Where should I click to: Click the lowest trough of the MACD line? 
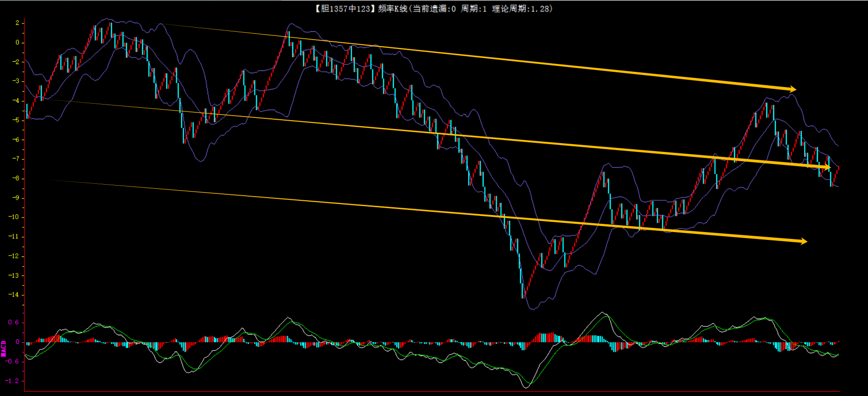pyautogui.click(x=527, y=387)
